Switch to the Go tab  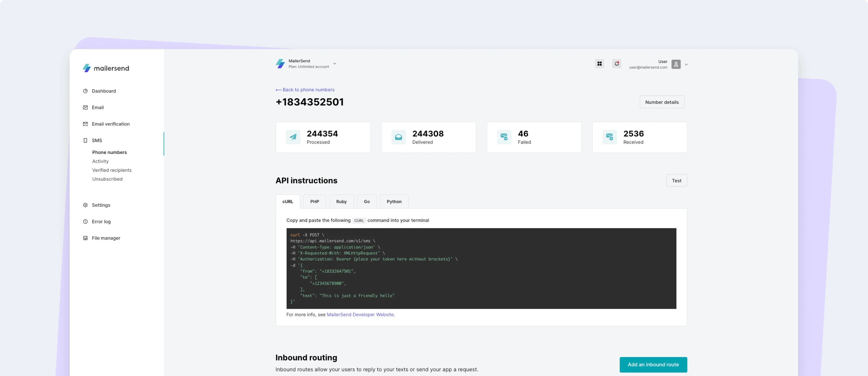[366, 202]
